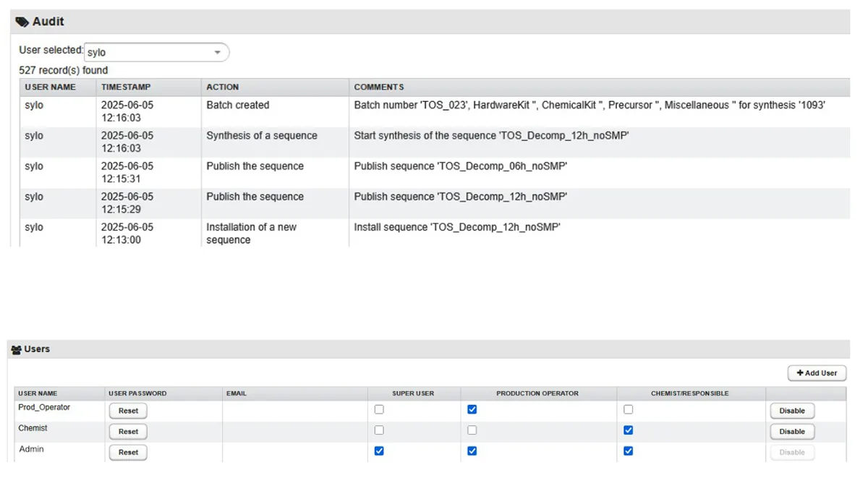Click the Users panel group icon

(x=16, y=349)
